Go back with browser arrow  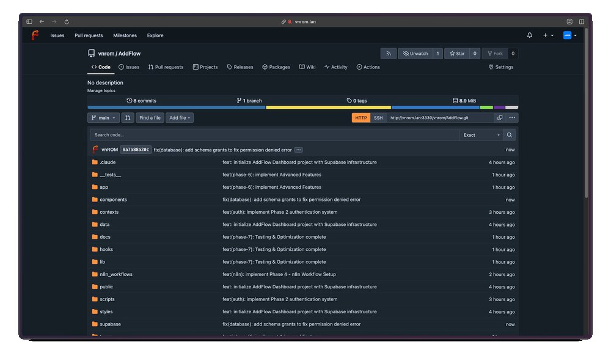coord(42,22)
